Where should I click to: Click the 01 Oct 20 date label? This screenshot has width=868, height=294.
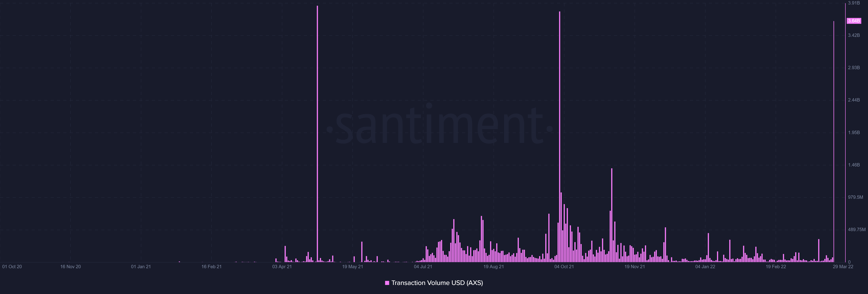tap(12, 267)
